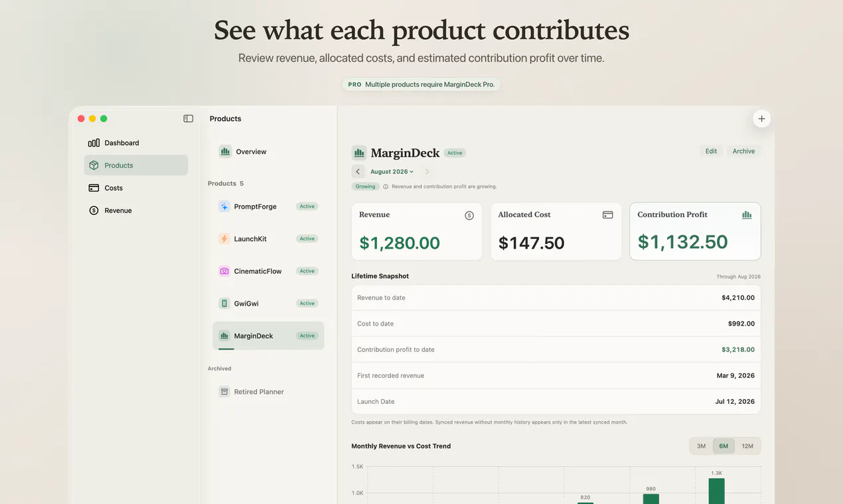
Task: Click the Products 5 section label
Action: 226,184
